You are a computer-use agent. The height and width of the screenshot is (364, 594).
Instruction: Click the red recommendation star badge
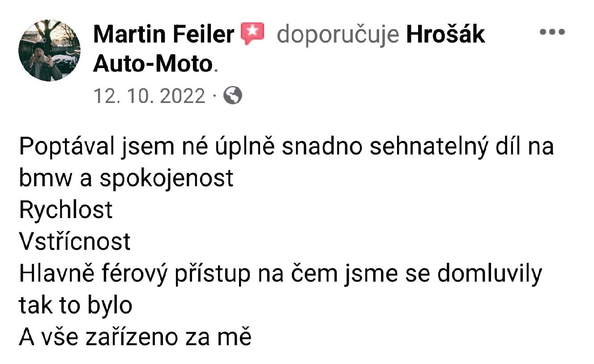(252, 34)
